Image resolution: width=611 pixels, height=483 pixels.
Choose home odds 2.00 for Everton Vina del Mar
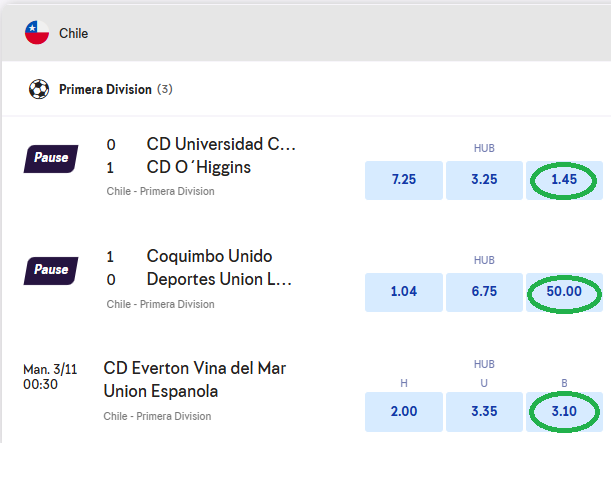point(404,411)
